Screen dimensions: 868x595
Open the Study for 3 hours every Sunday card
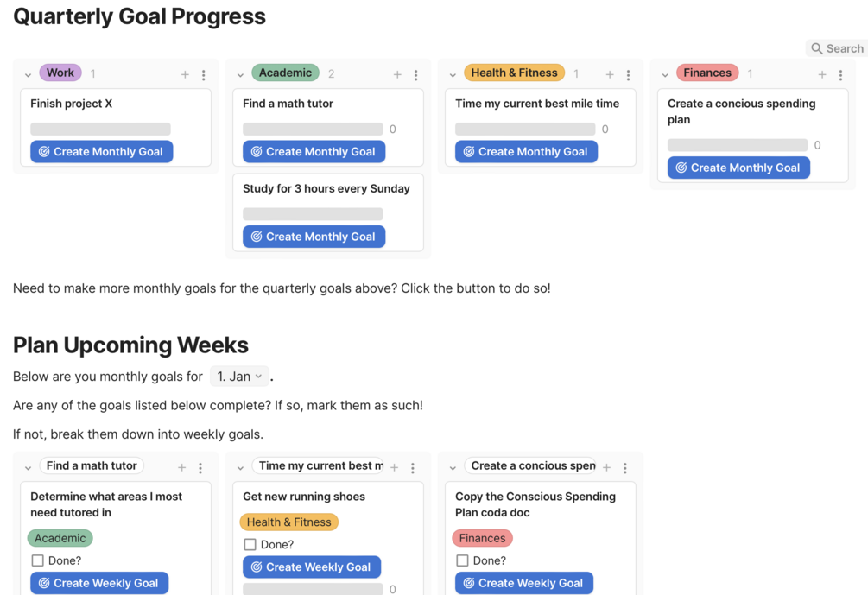pyautogui.click(x=326, y=188)
